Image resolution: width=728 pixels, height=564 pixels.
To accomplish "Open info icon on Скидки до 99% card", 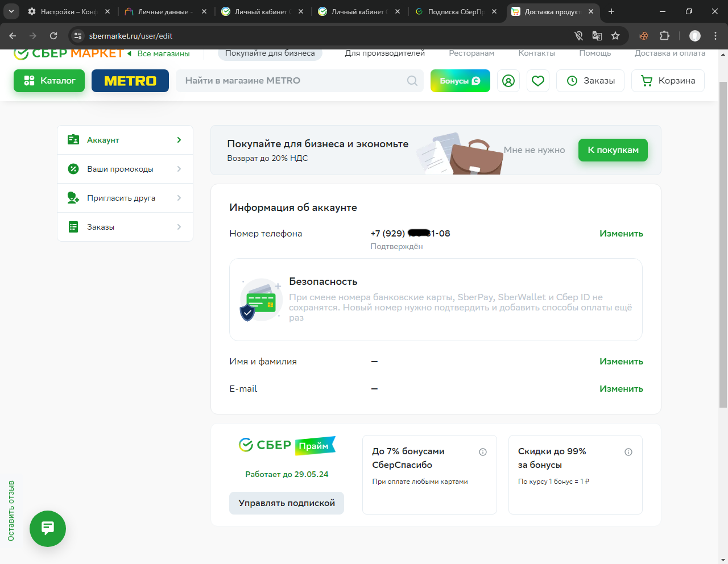I will [628, 452].
